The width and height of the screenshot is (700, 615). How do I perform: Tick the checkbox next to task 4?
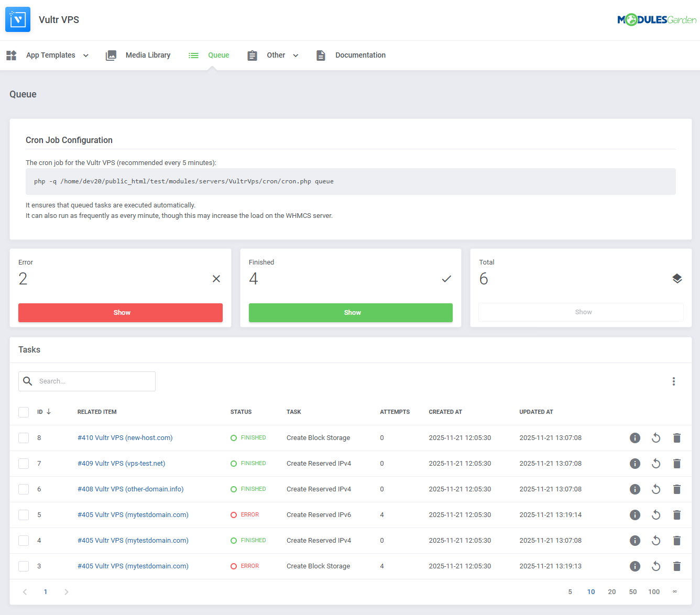[x=24, y=540]
